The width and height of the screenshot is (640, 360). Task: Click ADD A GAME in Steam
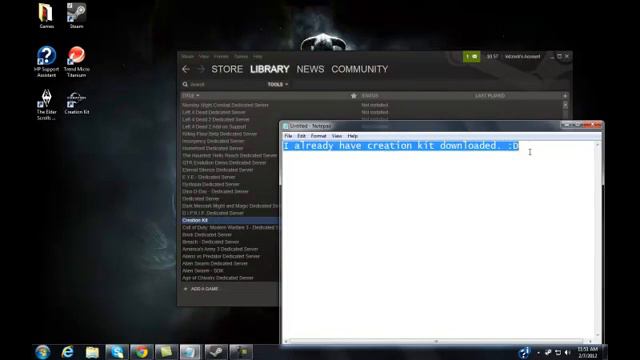tap(201, 289)
